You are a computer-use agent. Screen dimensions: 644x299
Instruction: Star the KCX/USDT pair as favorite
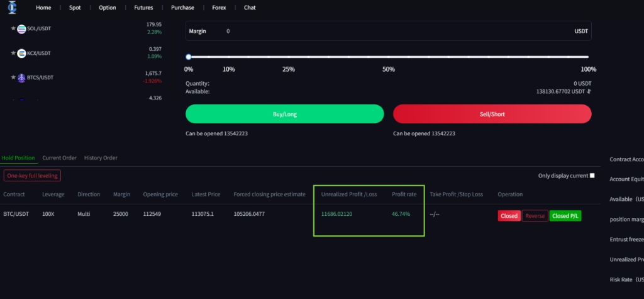(13, 53)
